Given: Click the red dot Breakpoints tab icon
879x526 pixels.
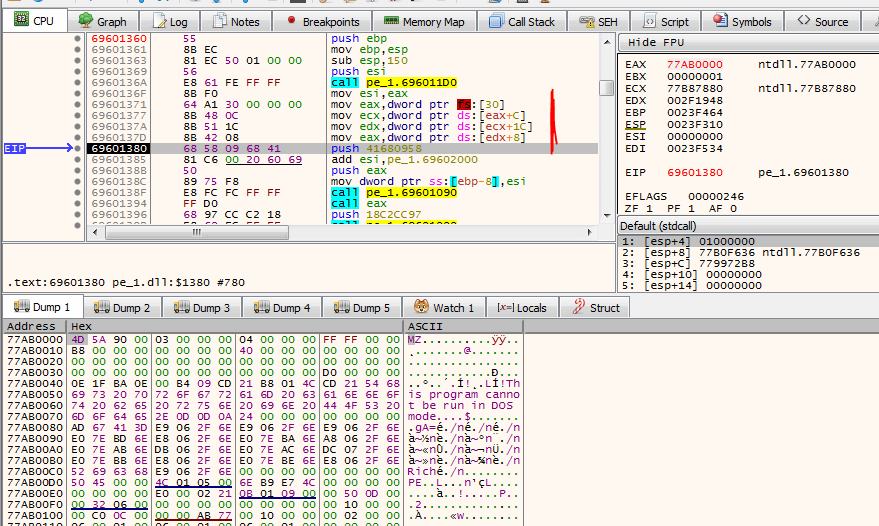Looking at the screenshot, I should pyautogui.click(x=291, y=21).
